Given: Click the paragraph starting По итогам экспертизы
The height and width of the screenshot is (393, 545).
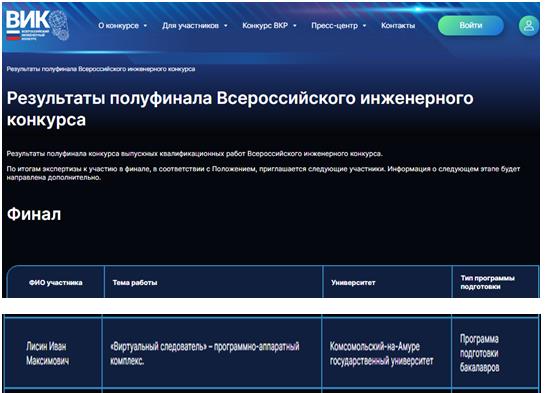Looking at the screenshot, I should click(x=263, y=173).
